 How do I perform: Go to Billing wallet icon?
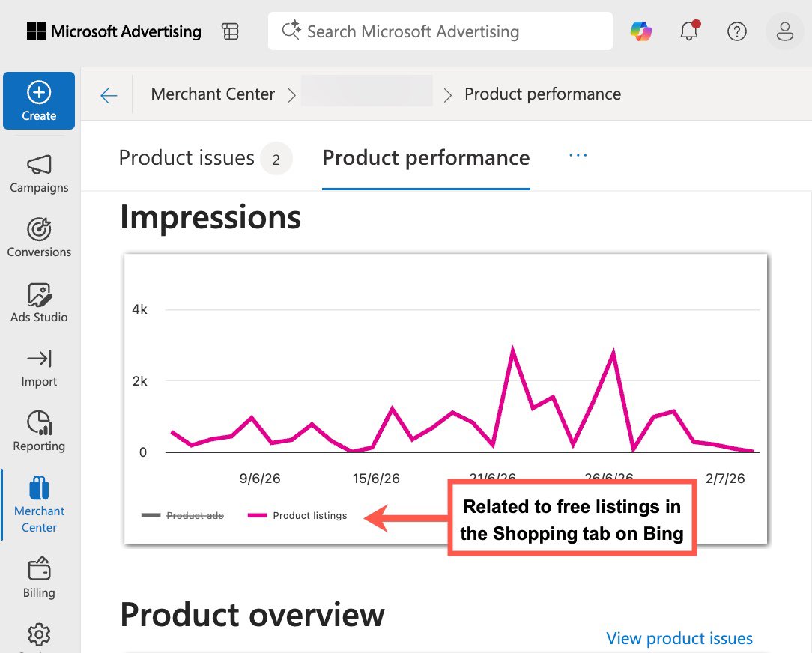[39, 568]
